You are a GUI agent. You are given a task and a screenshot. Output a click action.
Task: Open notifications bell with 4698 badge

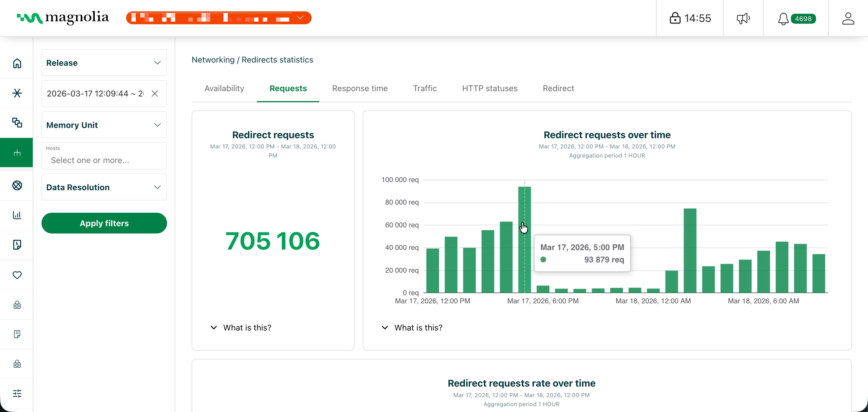(x=796, y=18)
